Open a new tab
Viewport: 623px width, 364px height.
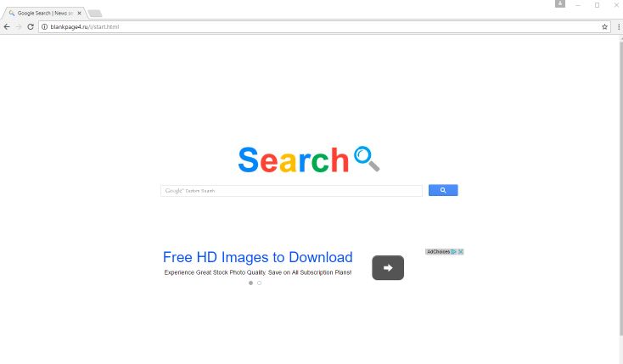94,14
